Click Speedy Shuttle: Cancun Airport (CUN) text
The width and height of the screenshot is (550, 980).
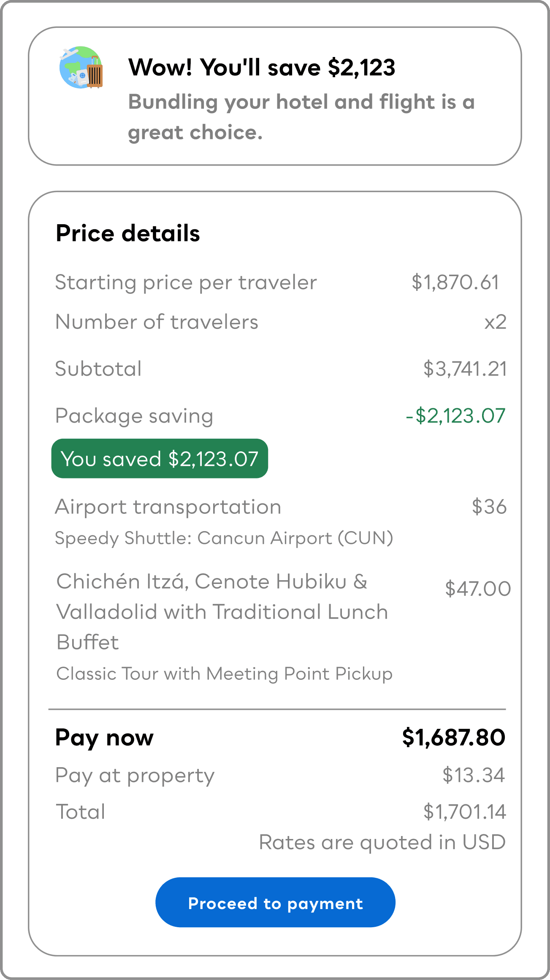coord(224,538)
